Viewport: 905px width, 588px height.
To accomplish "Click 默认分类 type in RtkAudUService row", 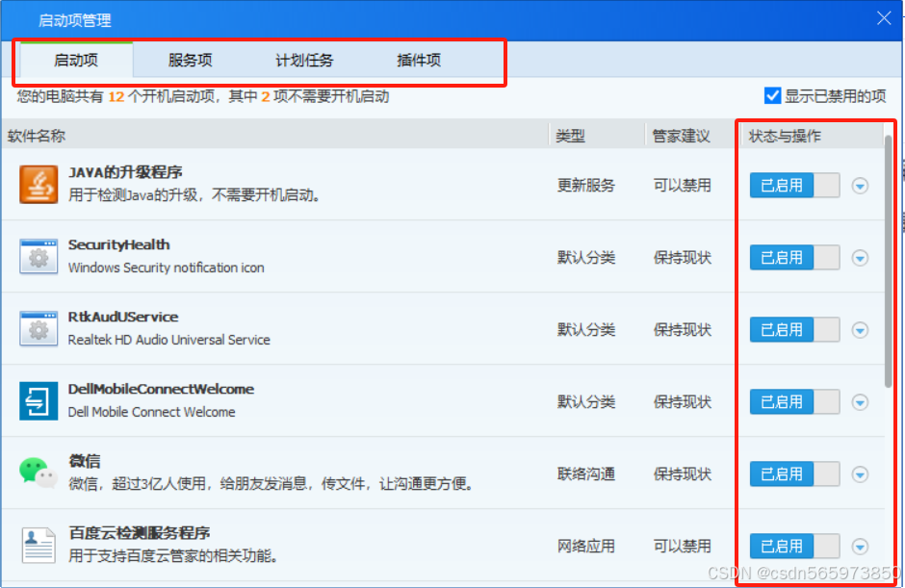I will 585,329.
